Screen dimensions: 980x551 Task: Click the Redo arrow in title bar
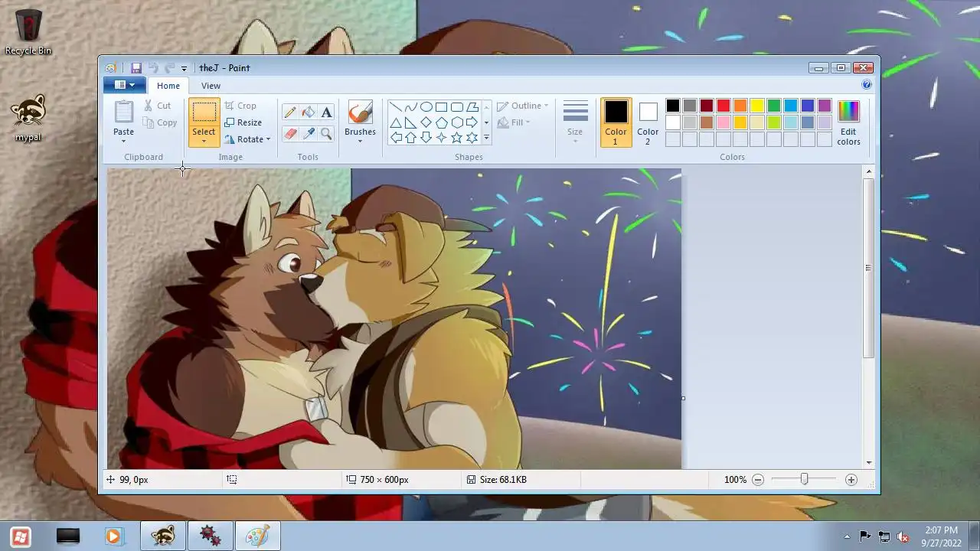169,68
